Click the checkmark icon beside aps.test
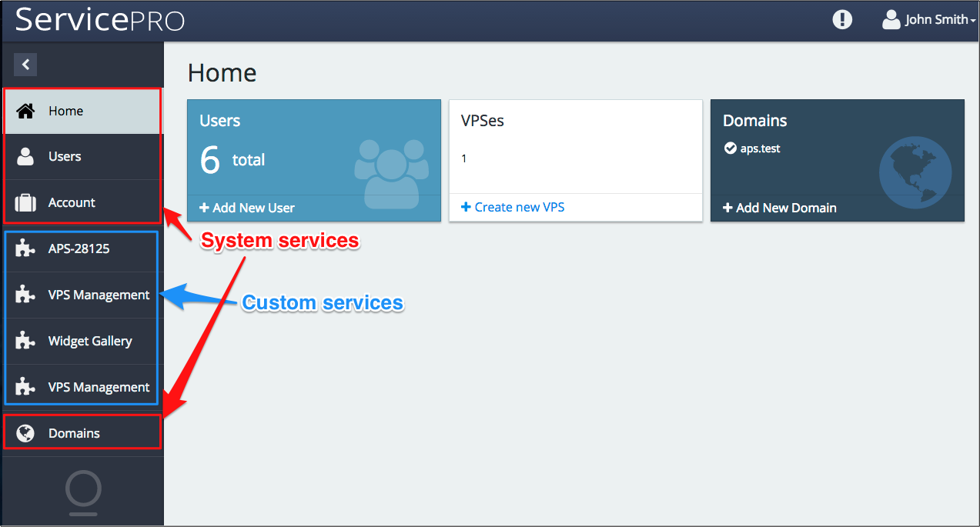 pyautogui.click(x=730, y=148)
